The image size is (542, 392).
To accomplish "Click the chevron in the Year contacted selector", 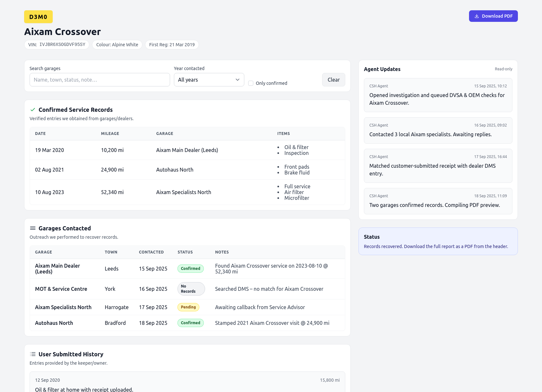I will (237, 80).
